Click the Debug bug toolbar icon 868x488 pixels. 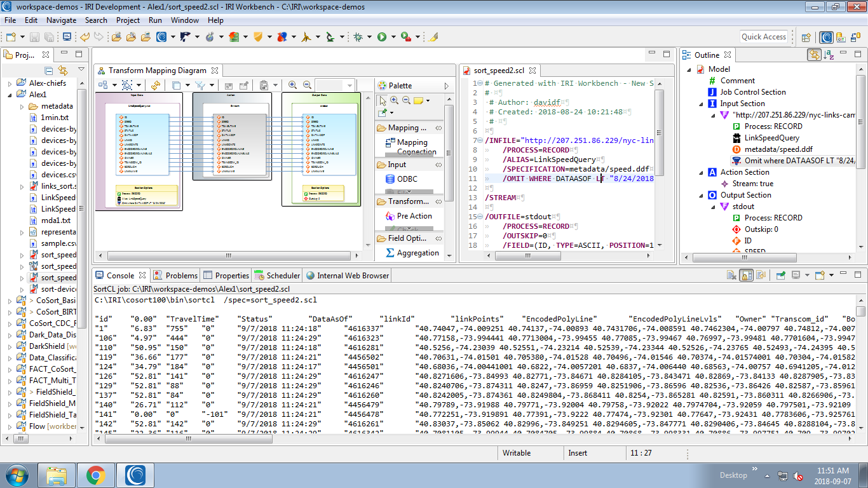[x=358, y=37]
